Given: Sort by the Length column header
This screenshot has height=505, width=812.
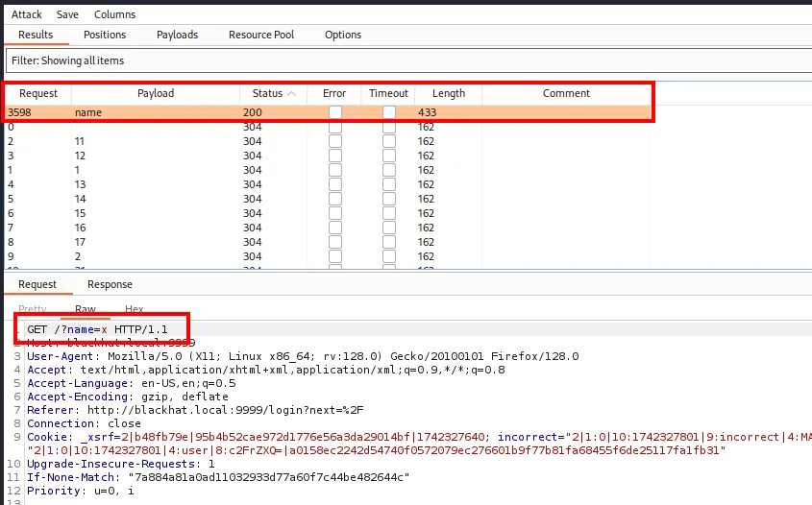Looking at the screenshot, I should click(x=449, y=94).
